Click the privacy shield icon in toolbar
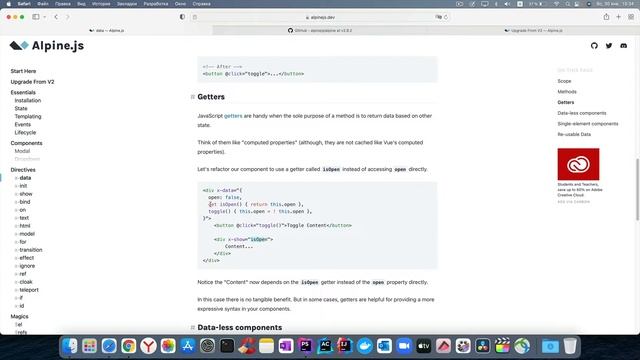This screenshot has width=640, height=360. pos(182,17)
